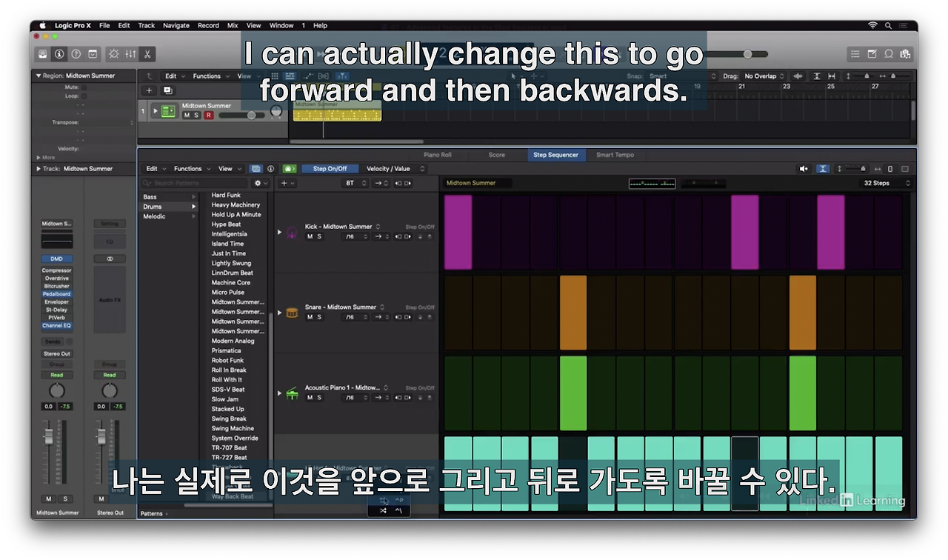The width and height of the screenshot is (948, 560).
Task: Mute the Acoustic Piano 1 row
Action: point(310,398)
